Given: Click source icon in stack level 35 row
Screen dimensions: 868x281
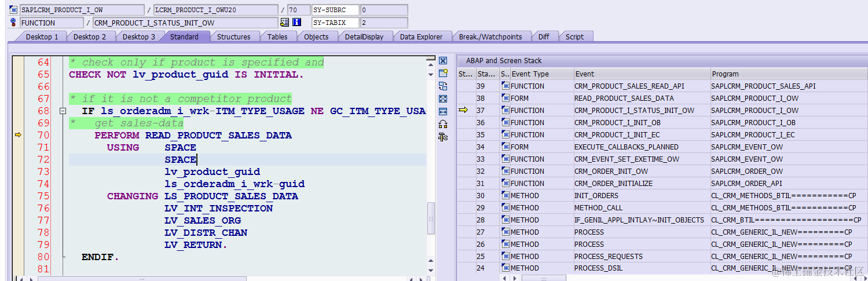Looking at the screenshot, I should tap(506, 135).
